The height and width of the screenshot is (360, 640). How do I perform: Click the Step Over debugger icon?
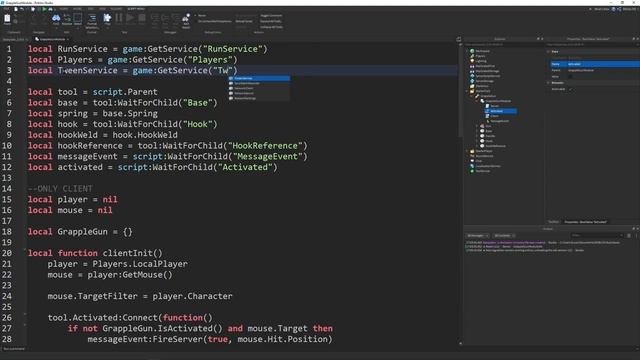tap(165, 19)
